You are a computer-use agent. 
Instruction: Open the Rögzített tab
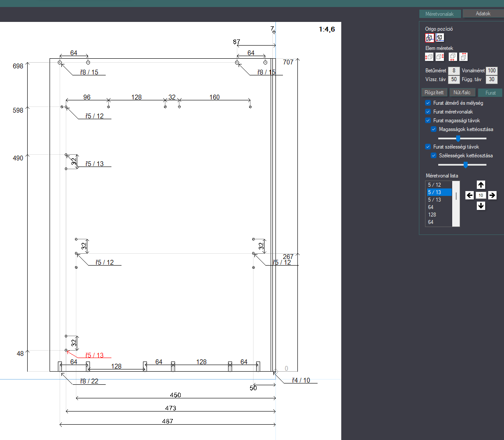(434, 92)
